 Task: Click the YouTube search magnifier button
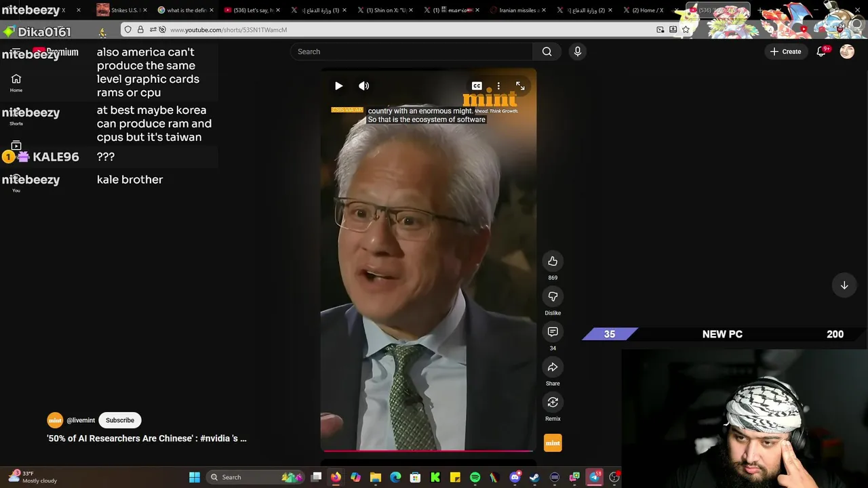click(547, 52)
